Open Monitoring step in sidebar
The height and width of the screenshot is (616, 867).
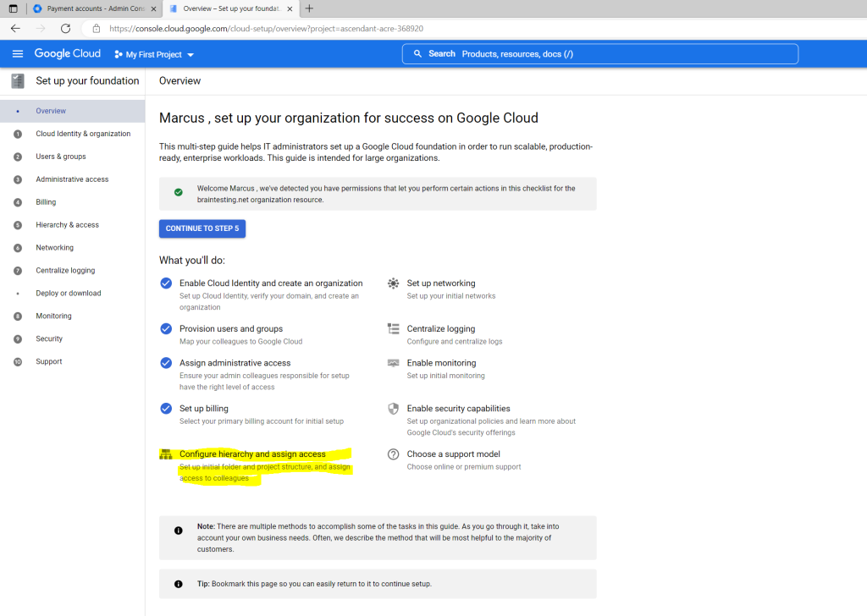pyautogui.click(x=73, y=316)
